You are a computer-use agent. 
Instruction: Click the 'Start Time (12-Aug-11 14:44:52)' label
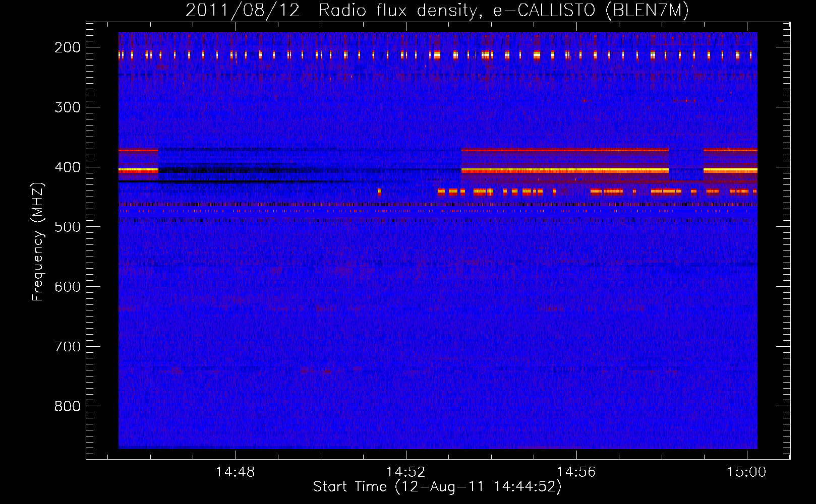[437, 487]
